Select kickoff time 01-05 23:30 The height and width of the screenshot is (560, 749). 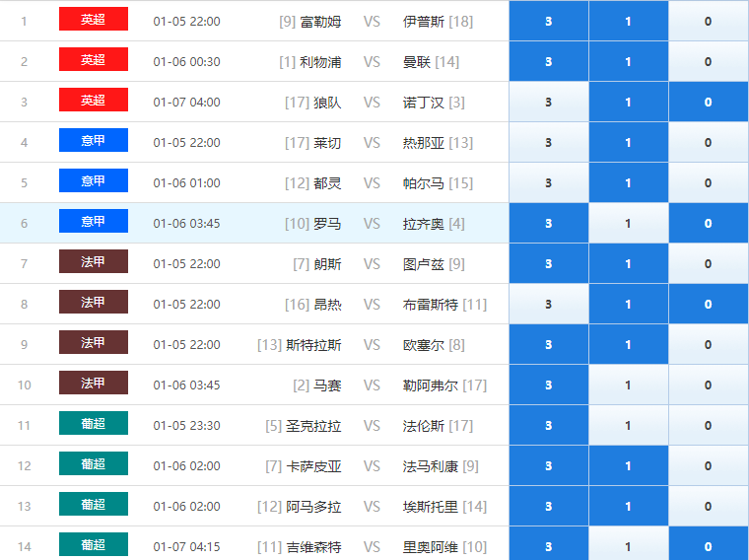click(187, 426)
